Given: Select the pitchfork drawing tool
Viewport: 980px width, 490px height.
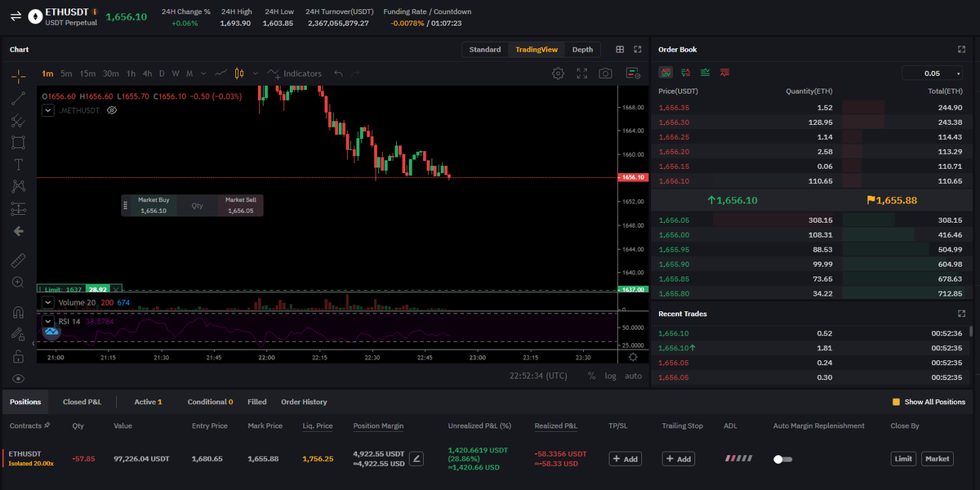Looking at the screenshot, I should pyautogui.click(x=18, y=121).
